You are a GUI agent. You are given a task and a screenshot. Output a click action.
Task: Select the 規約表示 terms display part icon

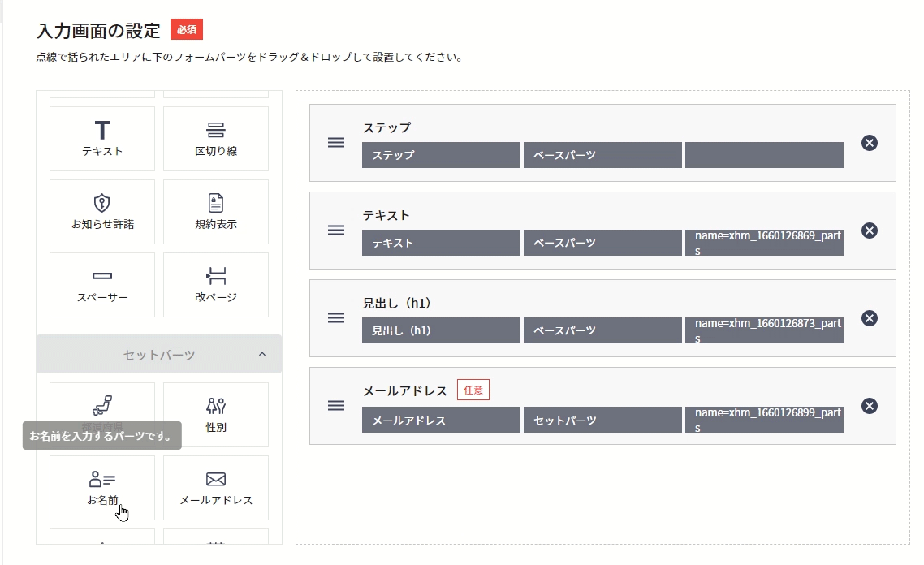click(x=215, y=211)
